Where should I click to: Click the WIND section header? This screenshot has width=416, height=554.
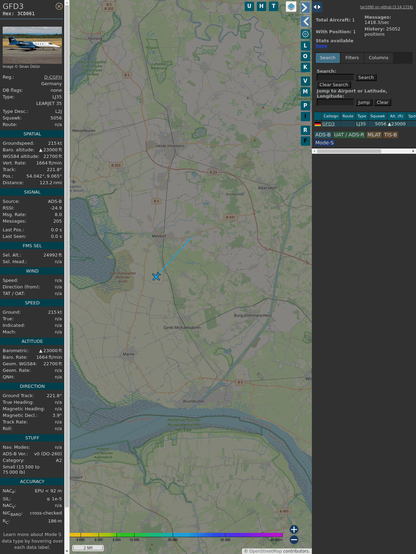(x=32, y=271)
